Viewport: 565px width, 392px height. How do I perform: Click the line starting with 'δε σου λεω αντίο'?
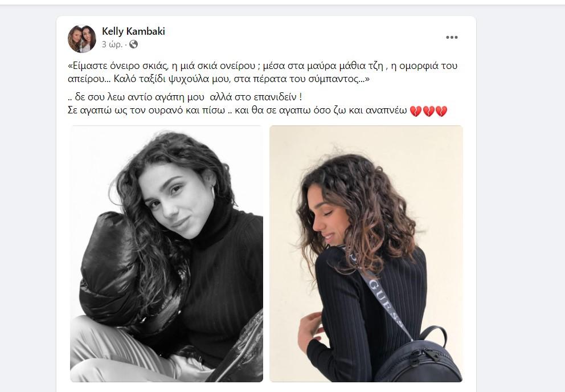click(185, 97)
